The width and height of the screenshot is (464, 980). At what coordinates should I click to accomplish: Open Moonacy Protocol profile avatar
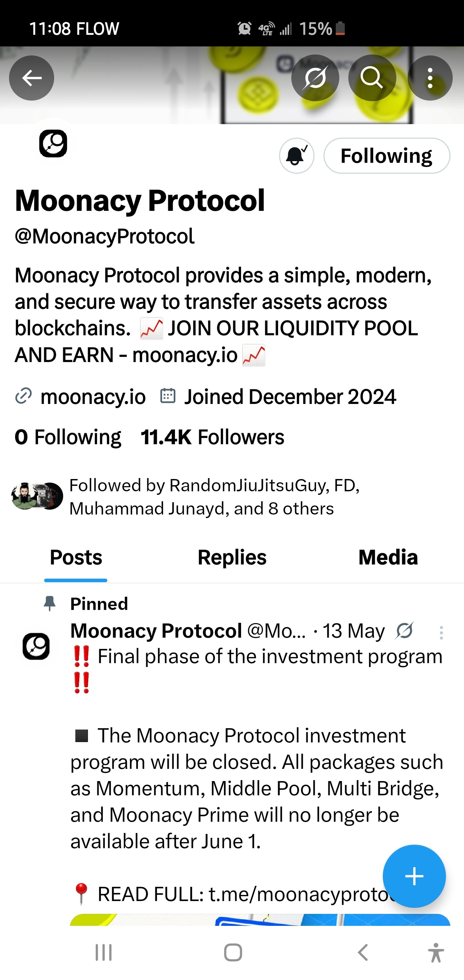[53, 143]
